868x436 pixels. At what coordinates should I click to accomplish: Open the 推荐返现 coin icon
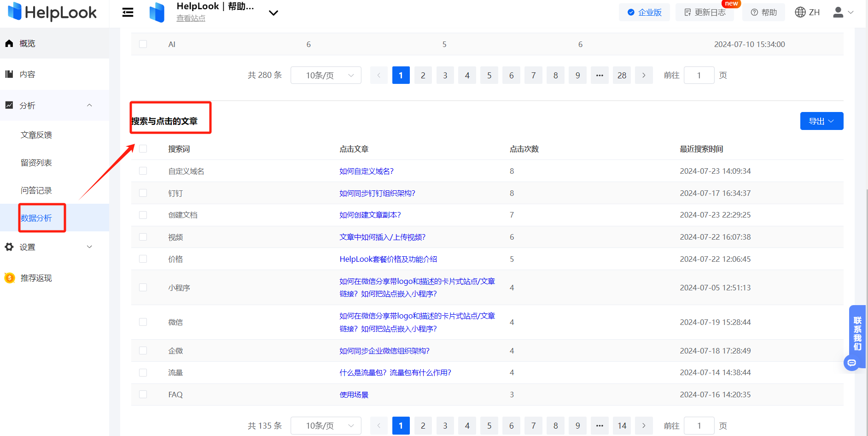click(9, 278)
